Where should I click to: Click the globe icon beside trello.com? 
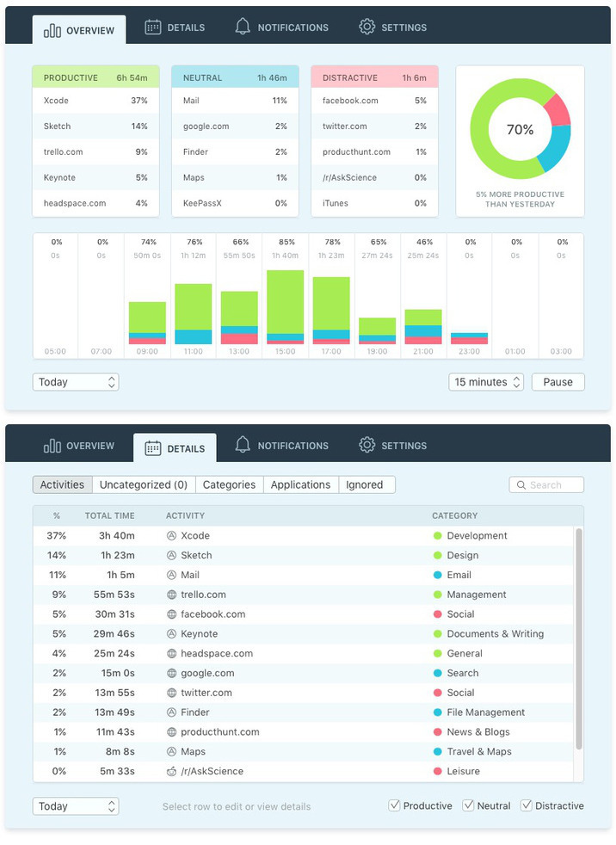[172, 595]
